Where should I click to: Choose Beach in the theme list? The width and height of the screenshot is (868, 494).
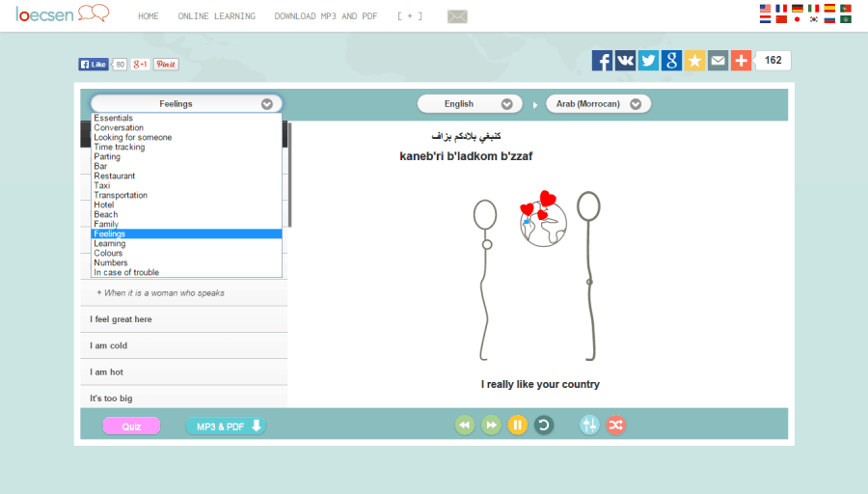click(186, 214)
